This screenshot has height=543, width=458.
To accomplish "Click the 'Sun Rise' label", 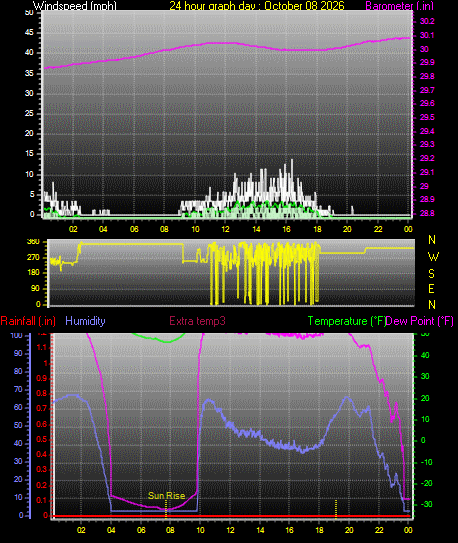I will coord(167,496).
